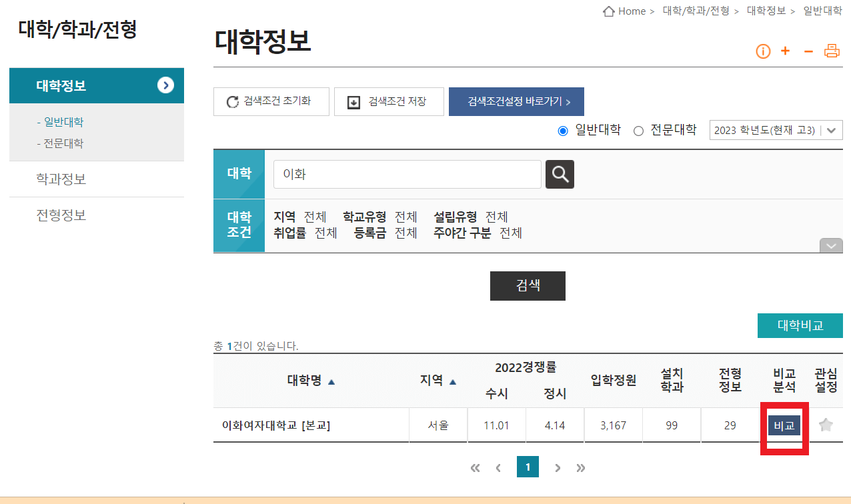
Task: Open 대학정보 in the left sidebar
Action: [97, 85]
